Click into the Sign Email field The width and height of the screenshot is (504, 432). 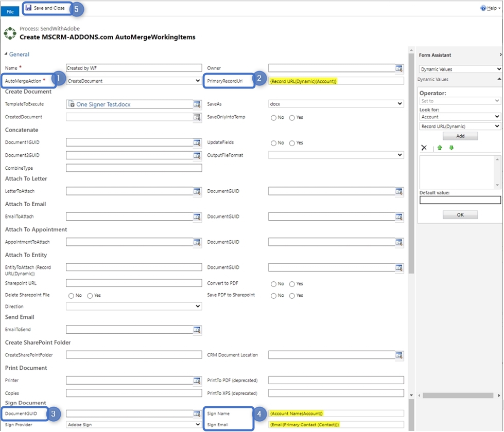(336, 425)
